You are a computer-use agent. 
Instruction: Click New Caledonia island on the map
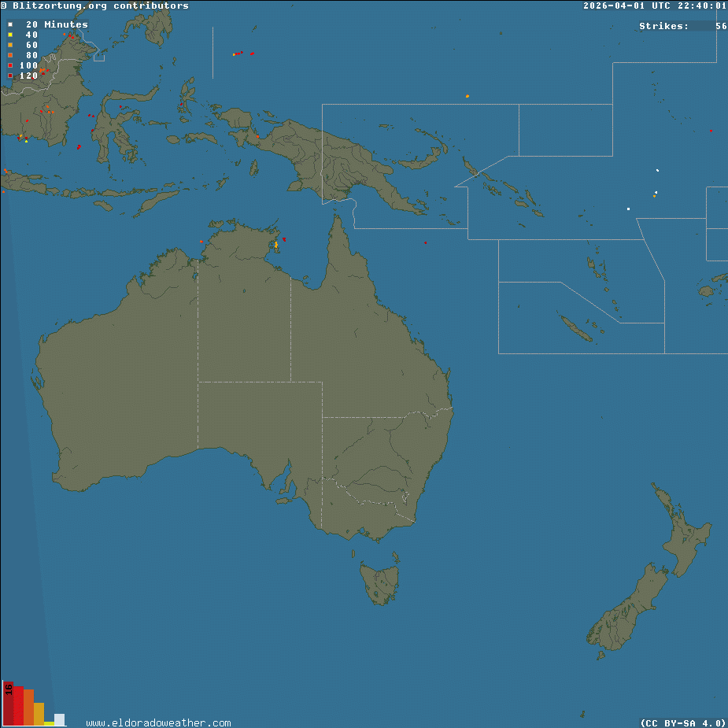576,327
